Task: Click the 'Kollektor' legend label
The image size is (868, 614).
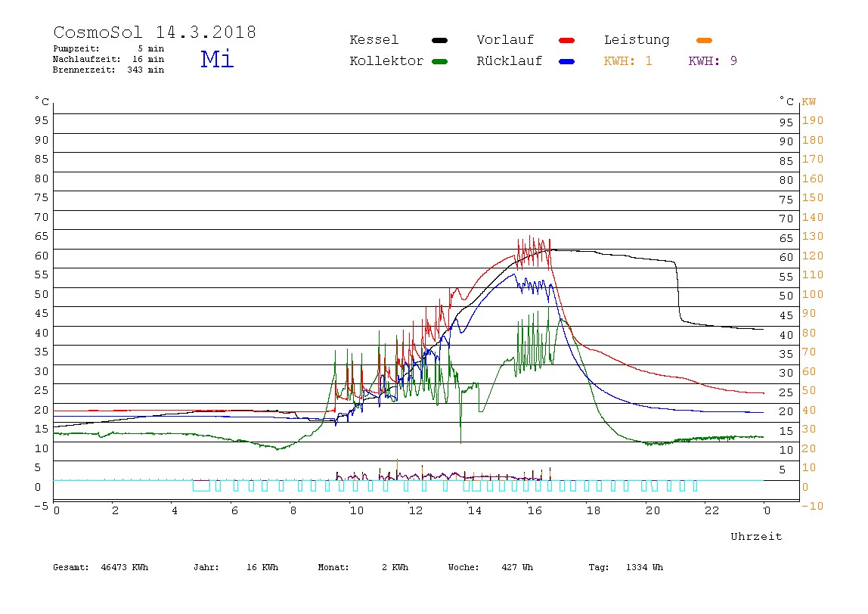Action: click(x=386, y=61)
